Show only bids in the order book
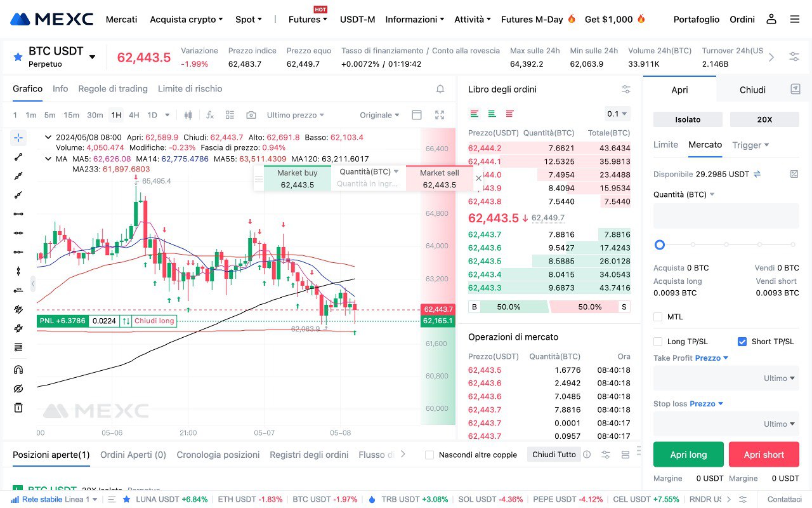812x508 pixels. [492, 114]
